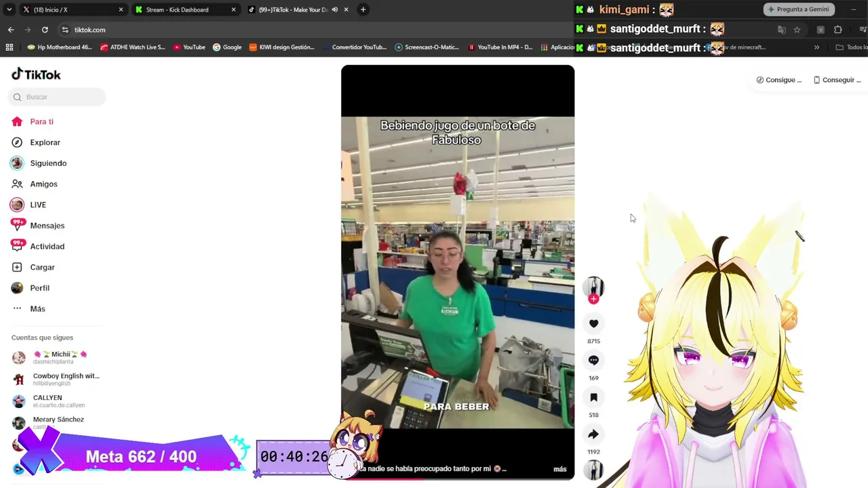
Task: Click the Consigue button at top right
Action: [779, 80]
